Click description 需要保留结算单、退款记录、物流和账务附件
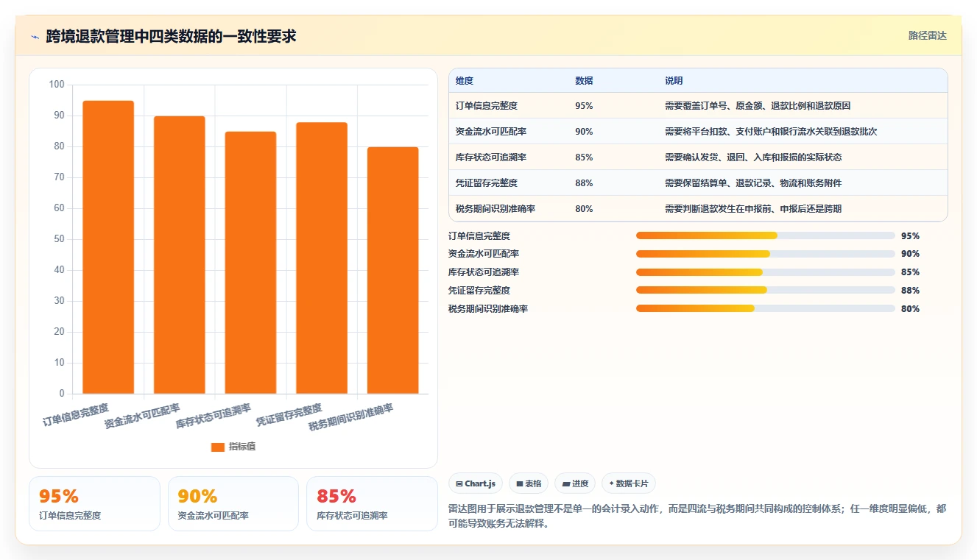 tap(753, 183)
